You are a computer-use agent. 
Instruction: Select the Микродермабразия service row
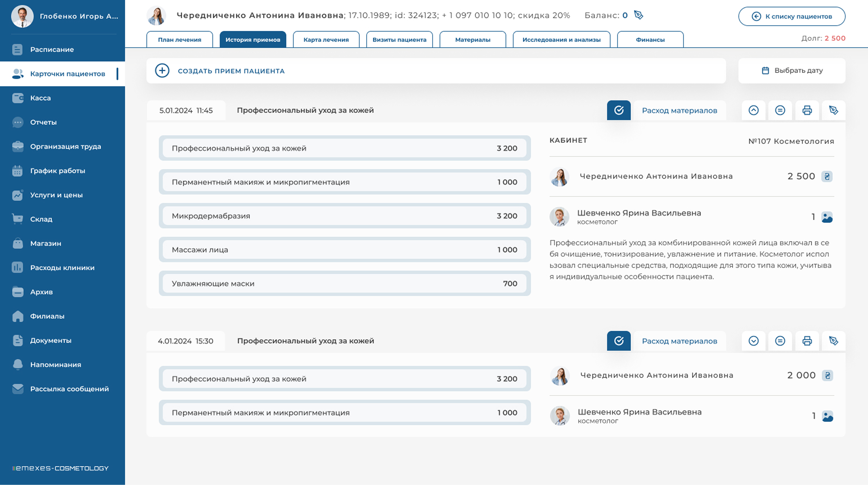[x=344, y=216]
